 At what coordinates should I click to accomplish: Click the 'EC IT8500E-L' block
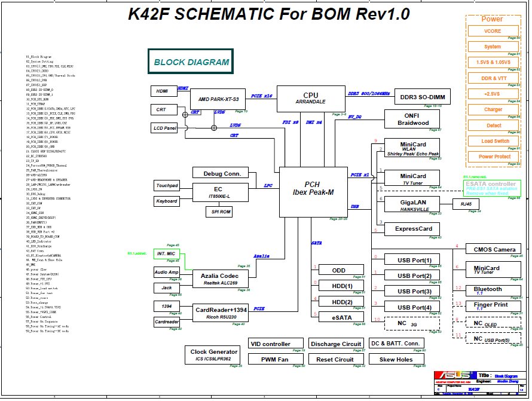point(221,192)
